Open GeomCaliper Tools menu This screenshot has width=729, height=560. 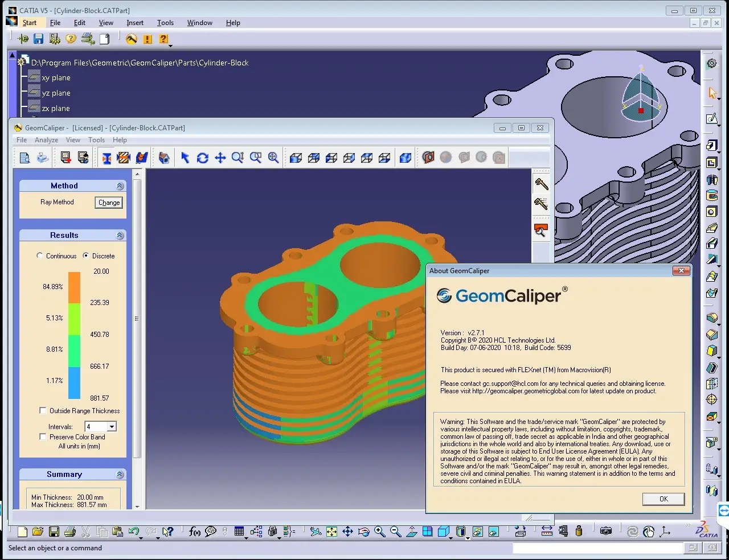(96, 140)
